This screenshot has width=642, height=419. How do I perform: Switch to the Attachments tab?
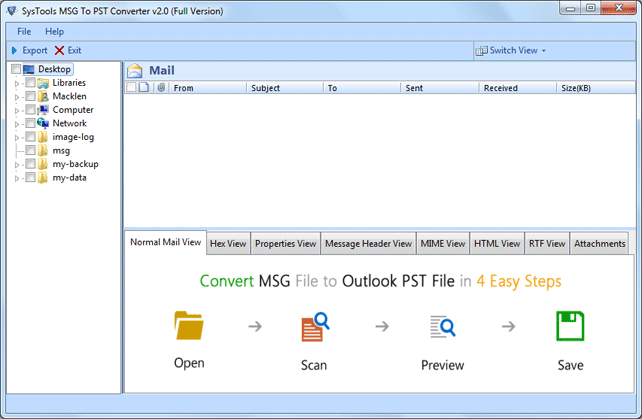coord(599,244)
